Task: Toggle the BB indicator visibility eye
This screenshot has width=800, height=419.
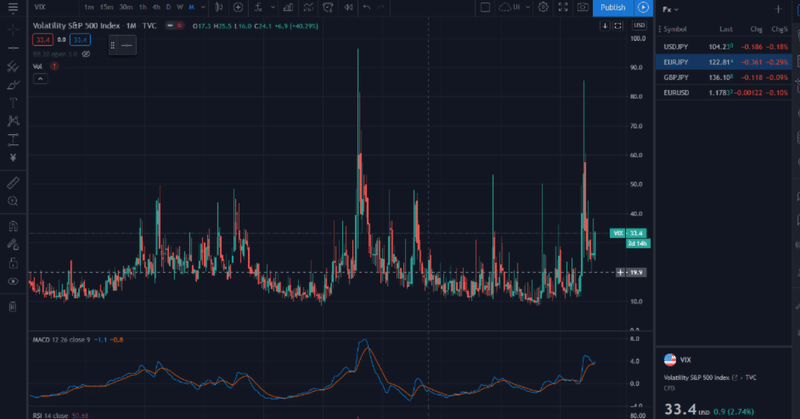Action: tap(86, 54)
